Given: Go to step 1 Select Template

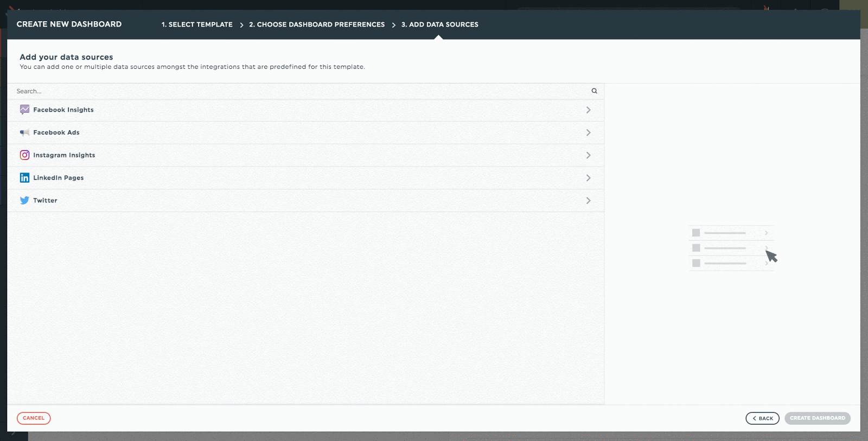Looking at the screenshot, I should click(197, 24).
